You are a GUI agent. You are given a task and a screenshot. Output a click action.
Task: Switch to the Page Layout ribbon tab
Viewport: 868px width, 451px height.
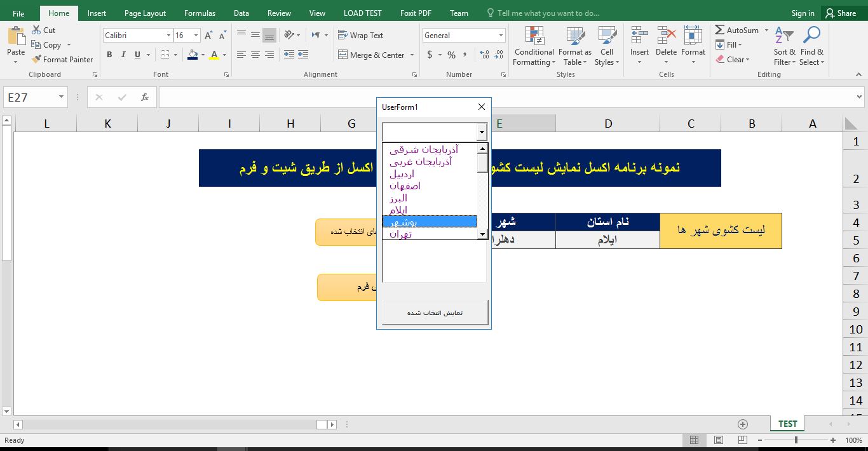tap(145, 13)
